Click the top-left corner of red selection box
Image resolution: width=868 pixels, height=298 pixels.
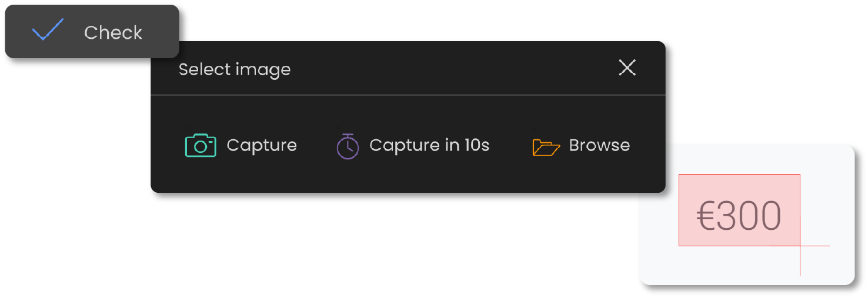(x=679, y=174)
